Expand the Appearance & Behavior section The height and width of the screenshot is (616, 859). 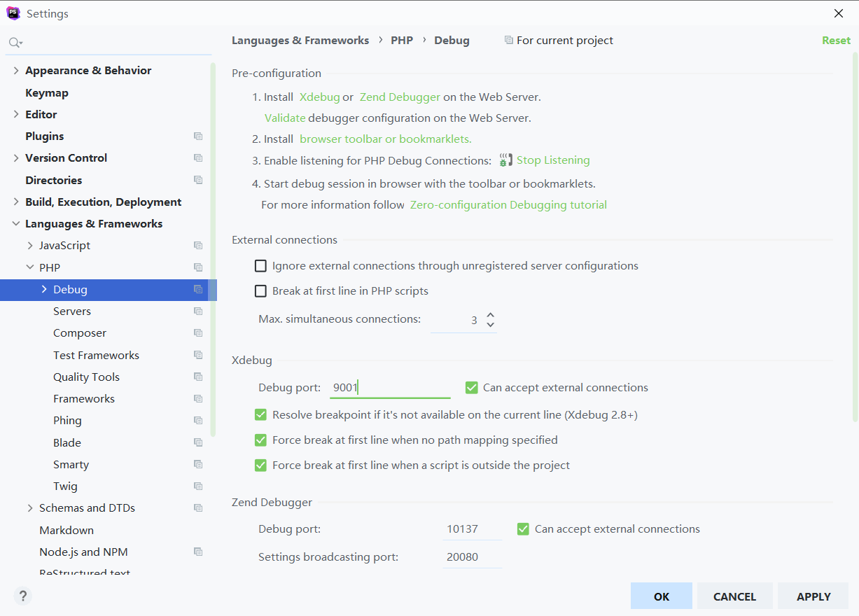pos(16,71)
